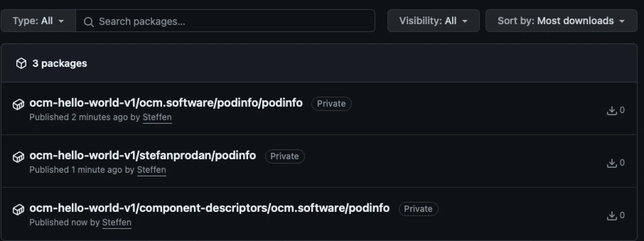Click container icon for stefanprodan/podinfo package

coord(18,157)
